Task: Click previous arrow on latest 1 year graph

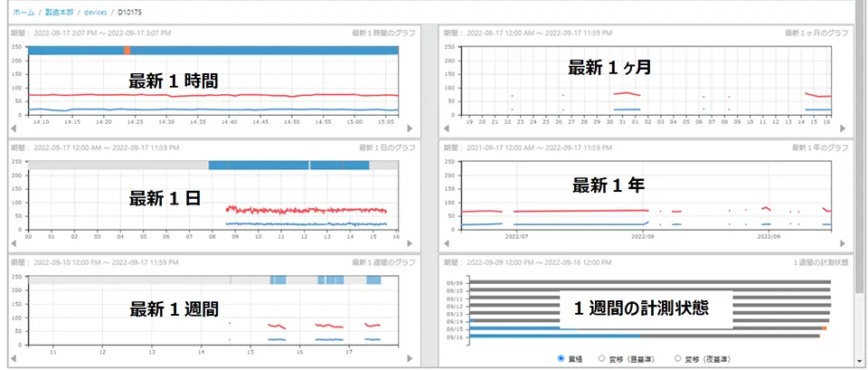Action: click(x=446, y=243)
